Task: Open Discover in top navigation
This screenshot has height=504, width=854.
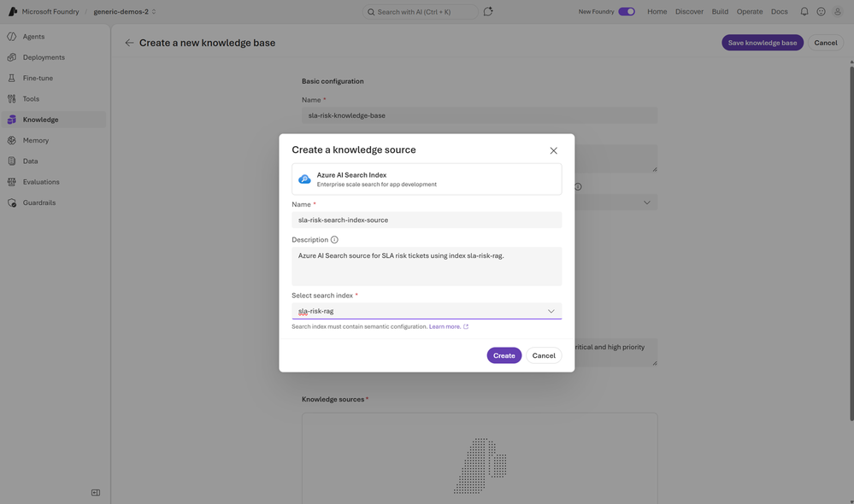Action: point(689,11)
